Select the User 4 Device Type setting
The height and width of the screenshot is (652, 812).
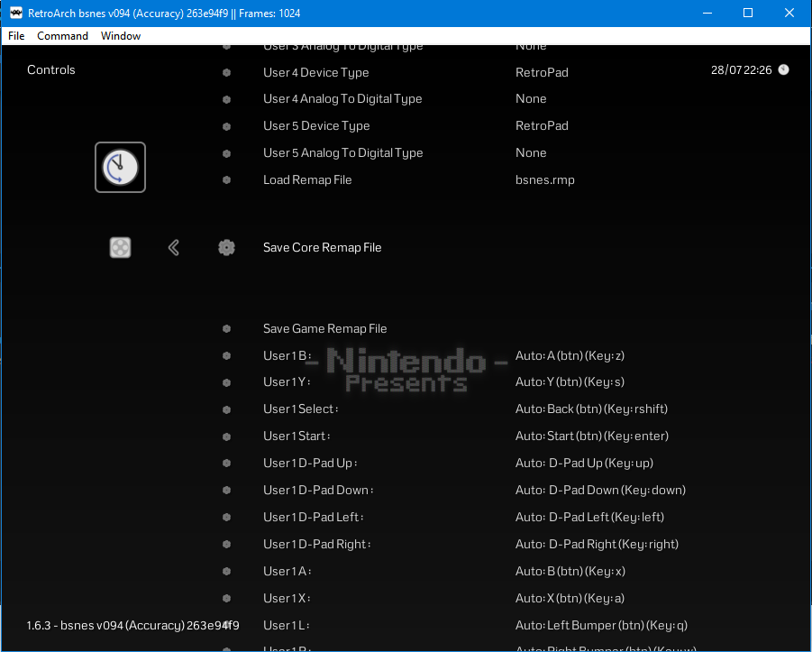(316, 72)
